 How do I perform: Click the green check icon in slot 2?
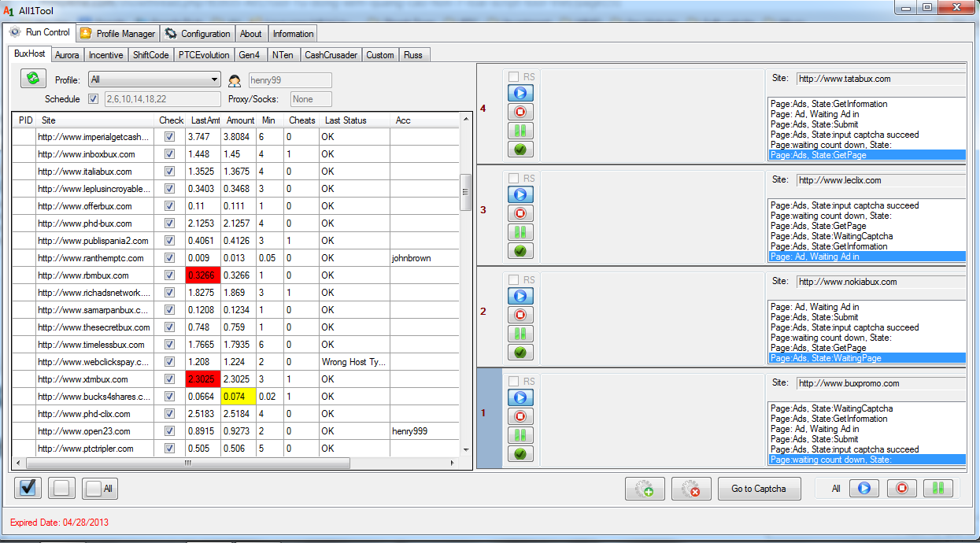pyautogui.click(x=520, y=353)
